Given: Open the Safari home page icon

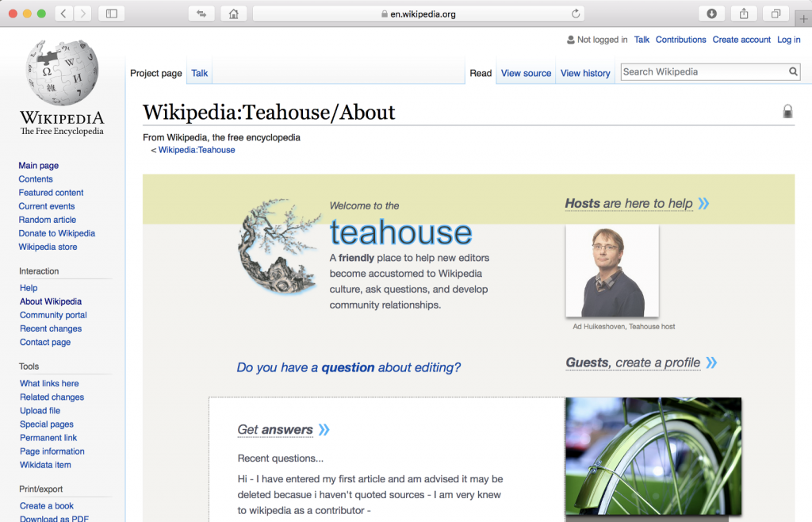Looking at the screenshot, I should (x=232, y=13).
